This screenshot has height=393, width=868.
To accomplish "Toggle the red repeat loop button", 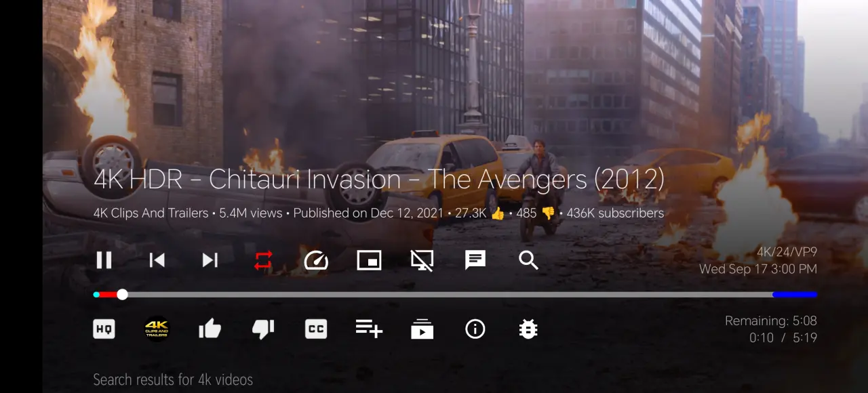I will coord(263,260).
